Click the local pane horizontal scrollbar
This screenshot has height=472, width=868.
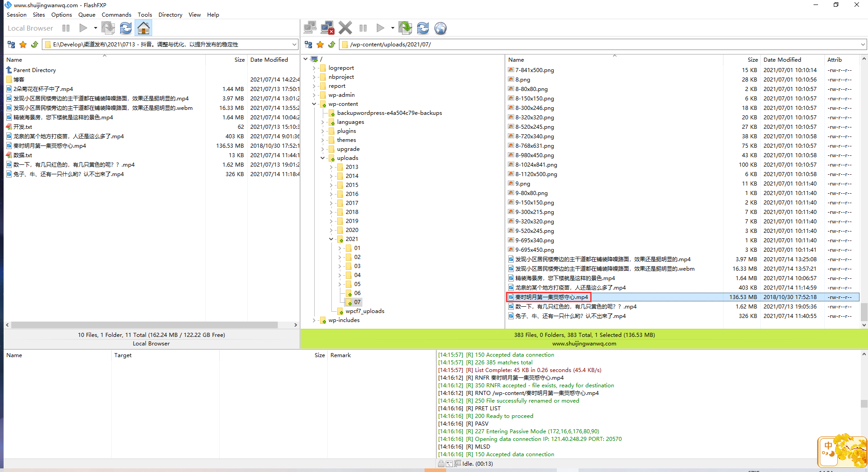pyautogui.click(x=144, y=325)
